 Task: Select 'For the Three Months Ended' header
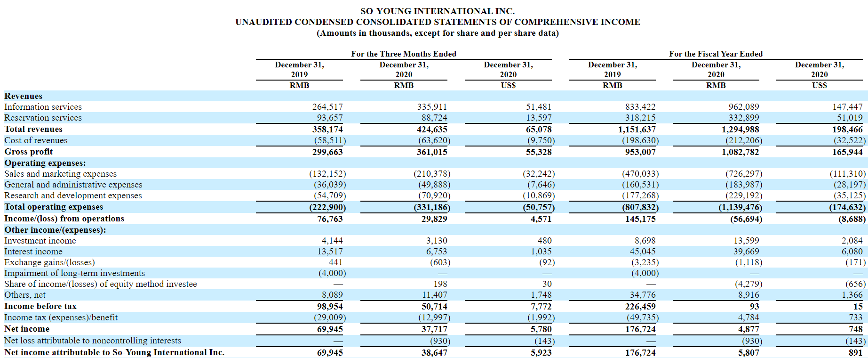click(404, 54)
